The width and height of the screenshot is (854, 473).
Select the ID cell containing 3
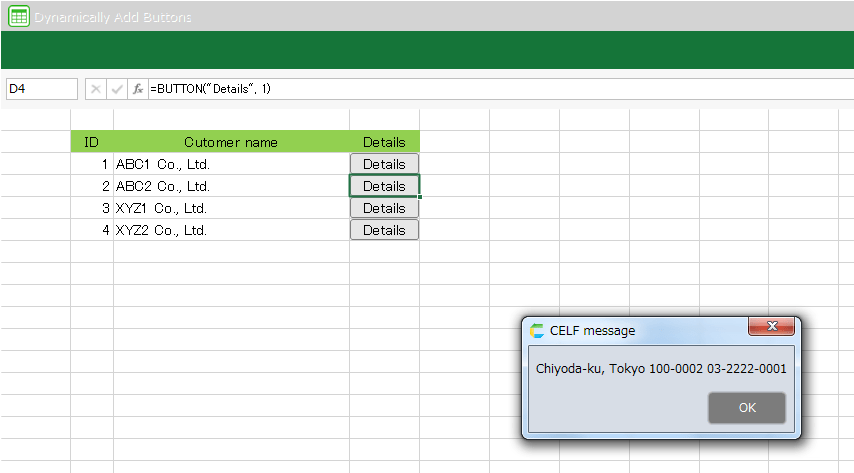(x=92, y=208)
